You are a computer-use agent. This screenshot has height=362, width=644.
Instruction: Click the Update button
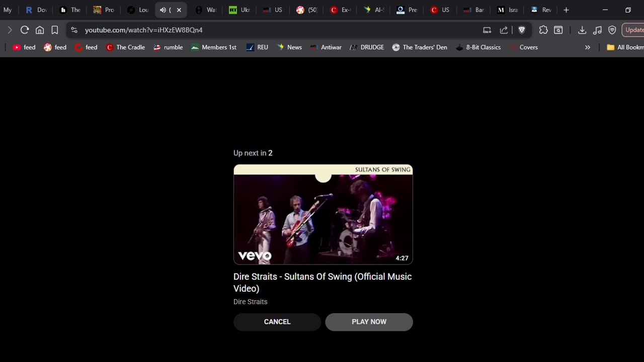pos(633,30)
